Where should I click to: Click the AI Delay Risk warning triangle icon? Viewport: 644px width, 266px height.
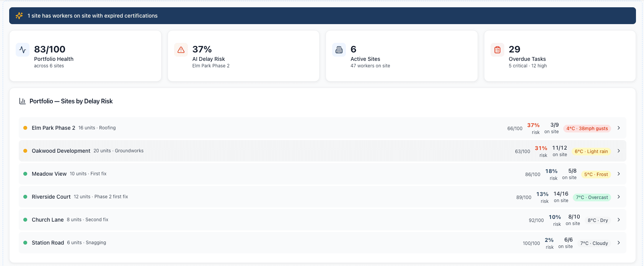[x=181, y=50]
